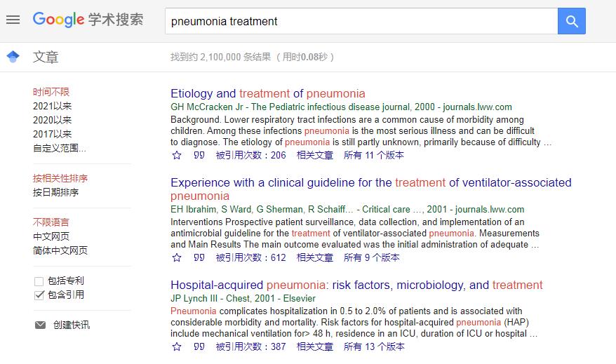Click the envelope create alert icon
This screenshot has width=616, height=364.
[x=40, y=325]
